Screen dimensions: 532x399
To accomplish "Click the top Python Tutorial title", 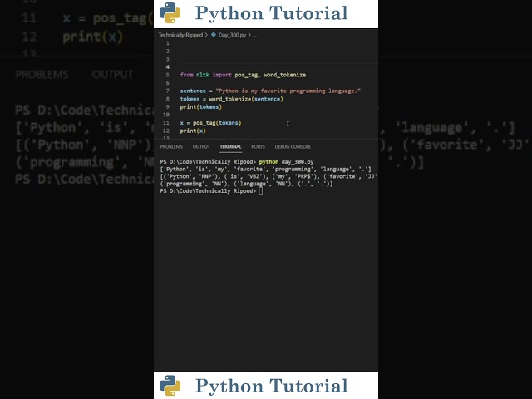I will 272,13.
